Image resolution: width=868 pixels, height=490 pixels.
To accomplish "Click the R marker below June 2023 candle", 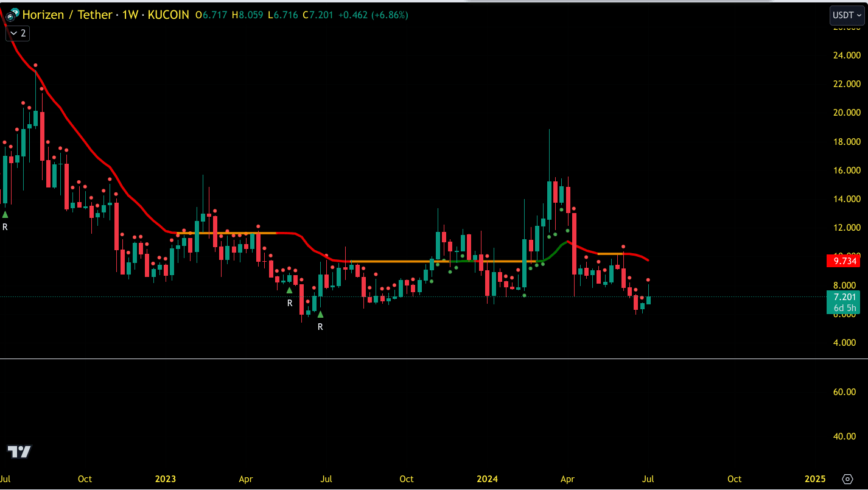I will click(290, 303).
